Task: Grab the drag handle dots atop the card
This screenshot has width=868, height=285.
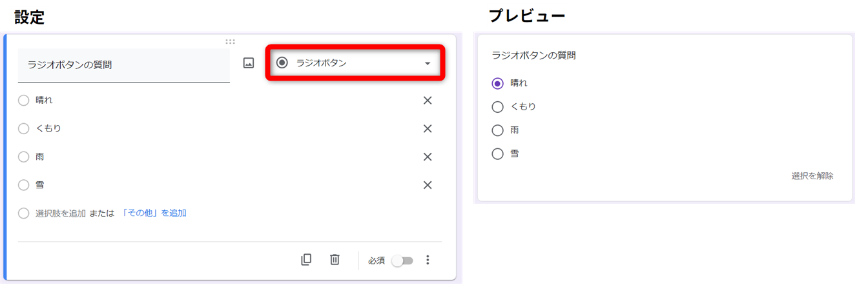Action: point(230,41)
